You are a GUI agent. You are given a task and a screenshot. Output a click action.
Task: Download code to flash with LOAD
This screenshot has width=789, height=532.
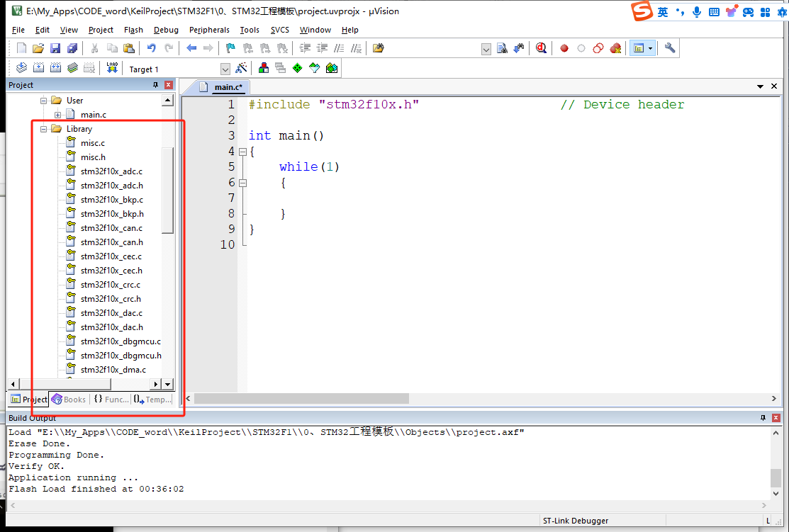[x=112, y=68]
